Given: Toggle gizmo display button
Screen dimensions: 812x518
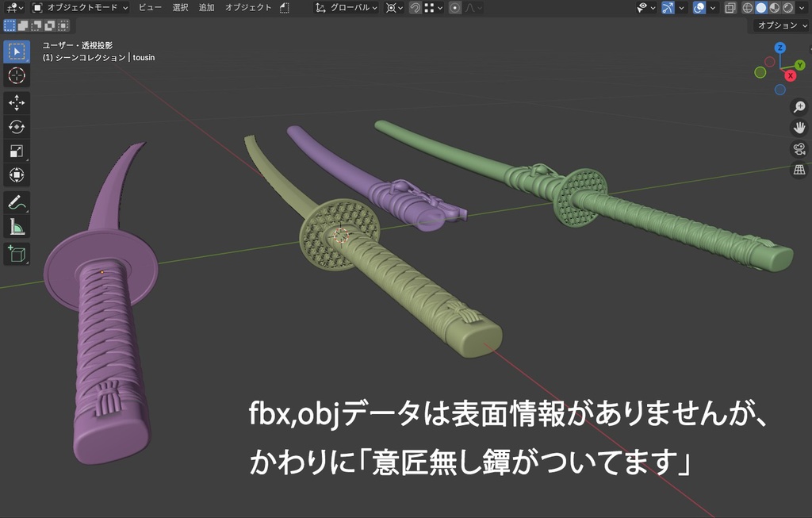Looking at the screenshot, I should pos(668,8).
